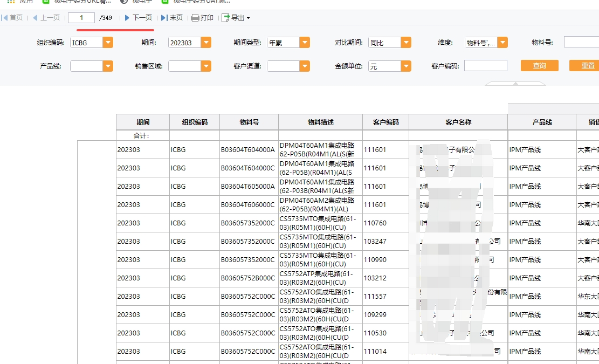
Task: Open the 销售区域 filter dropdown
Action: (206, 66)
